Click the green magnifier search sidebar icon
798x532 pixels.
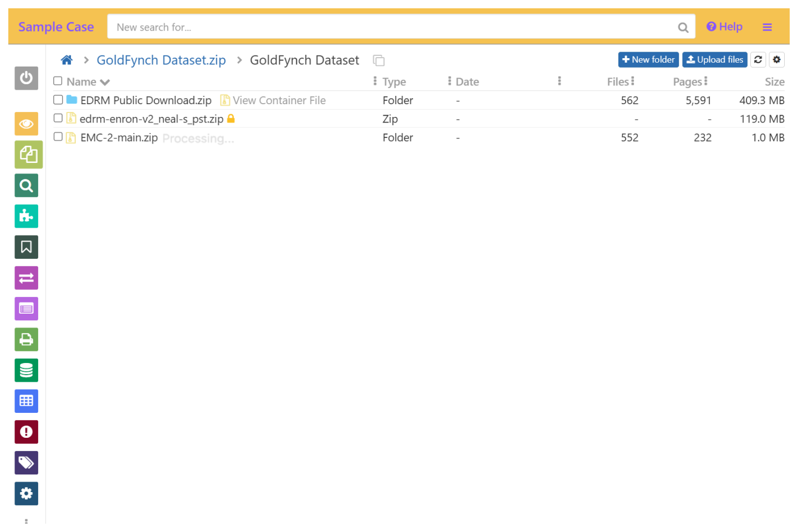pos(26,186)
